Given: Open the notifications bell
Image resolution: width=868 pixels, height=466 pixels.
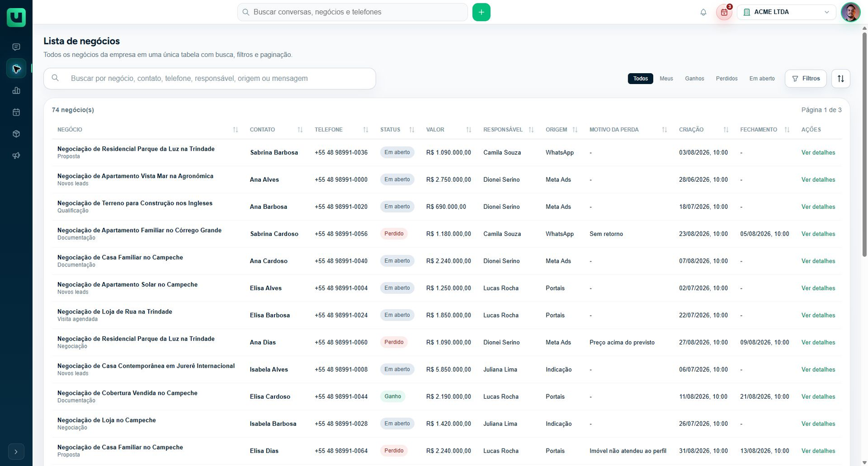Looking at the screenshot, I should [703, 12].
